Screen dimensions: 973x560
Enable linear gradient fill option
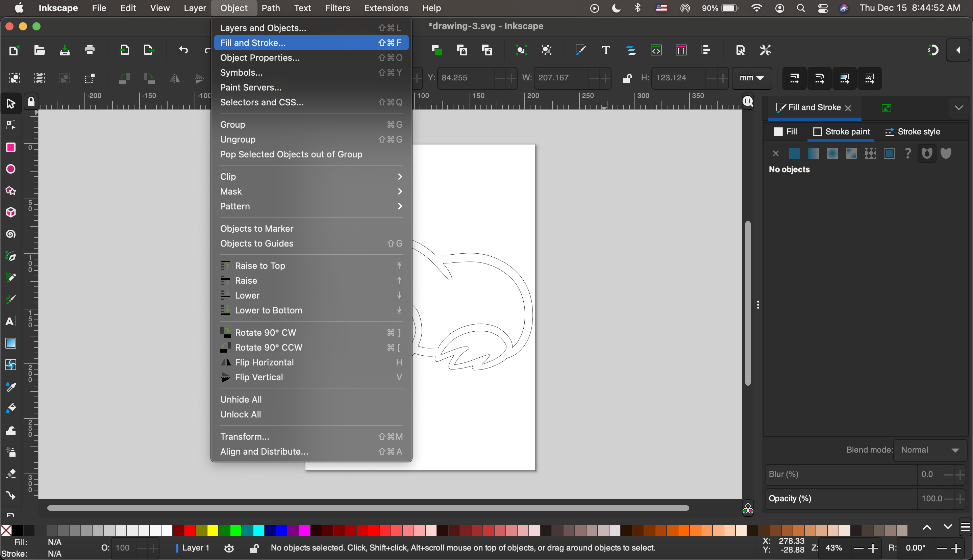coord(813,154)
